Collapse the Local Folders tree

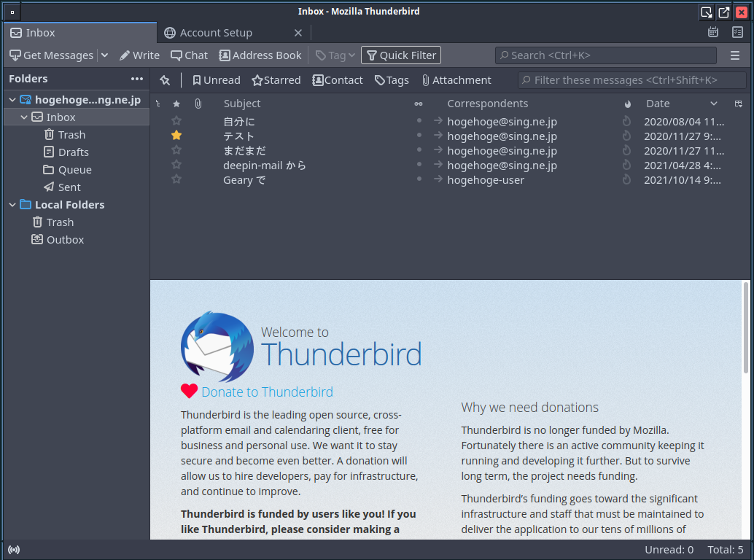tap(12, 205)
